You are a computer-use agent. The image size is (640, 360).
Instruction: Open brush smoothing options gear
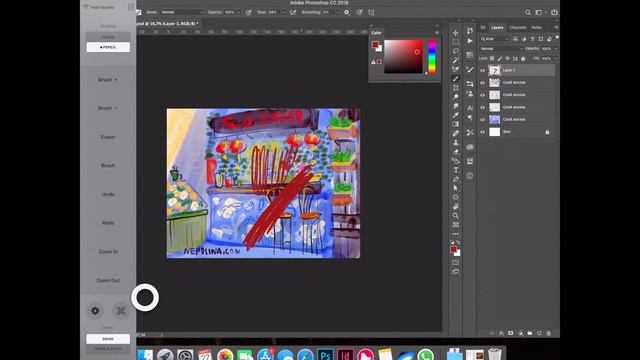[x=347, y=12]
